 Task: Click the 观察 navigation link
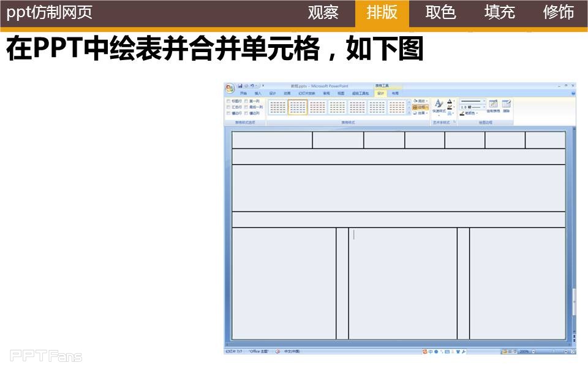pyautogui.click(x=323, y=13)
